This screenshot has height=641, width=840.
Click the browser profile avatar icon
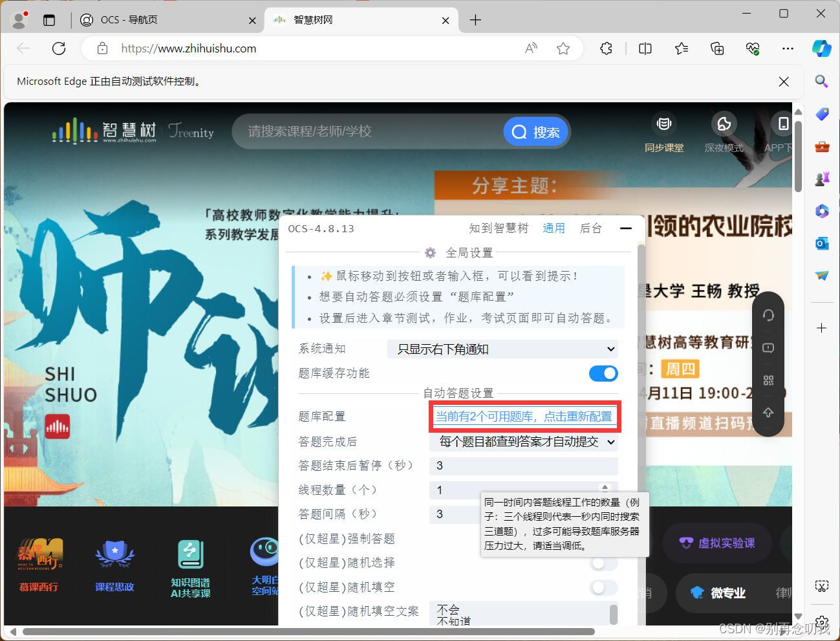point(19,20)
